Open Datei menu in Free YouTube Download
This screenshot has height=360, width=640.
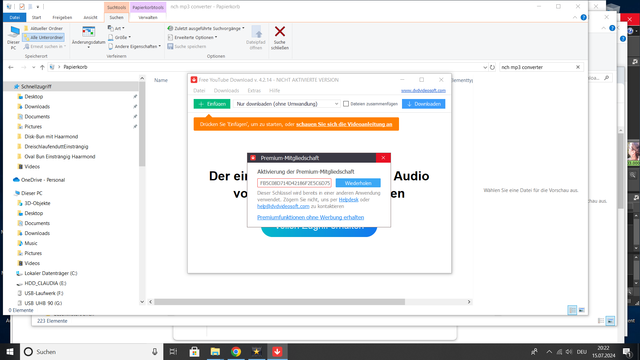pyautogui.click(x=199, y=91)
